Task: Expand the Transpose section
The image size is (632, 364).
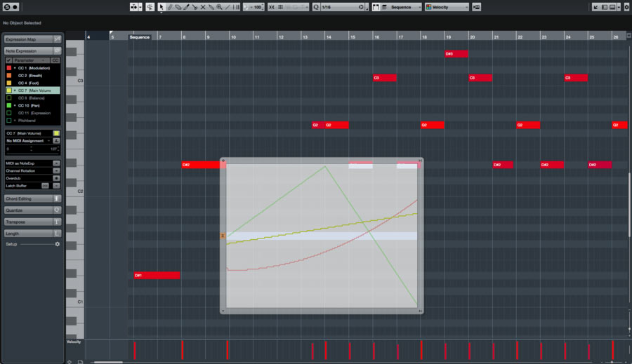Action: (x=32, y=222)
